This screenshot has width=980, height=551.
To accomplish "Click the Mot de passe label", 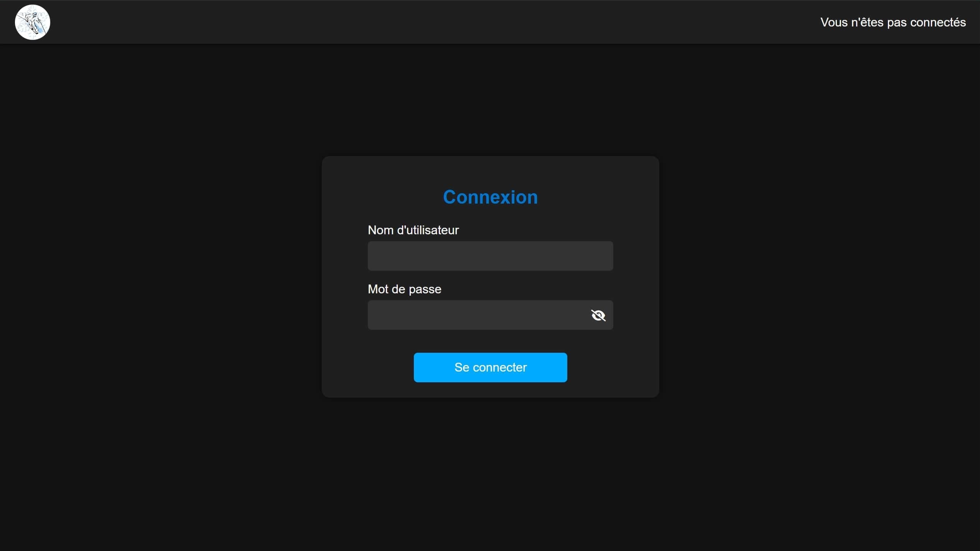I will pyautogui.click(x=404, y=289).
